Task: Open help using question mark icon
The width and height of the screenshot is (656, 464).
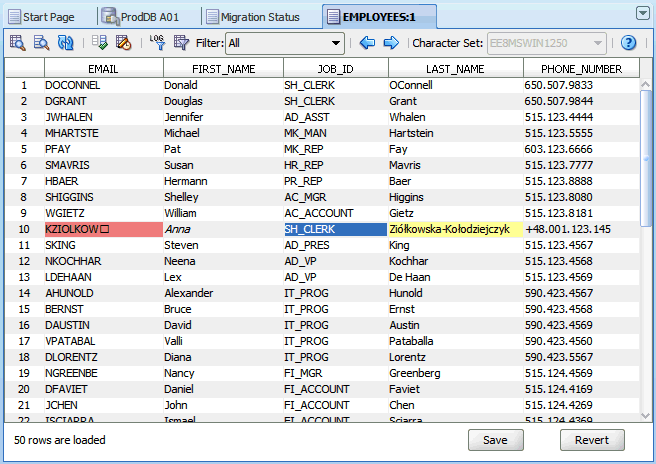Action: 628,43
